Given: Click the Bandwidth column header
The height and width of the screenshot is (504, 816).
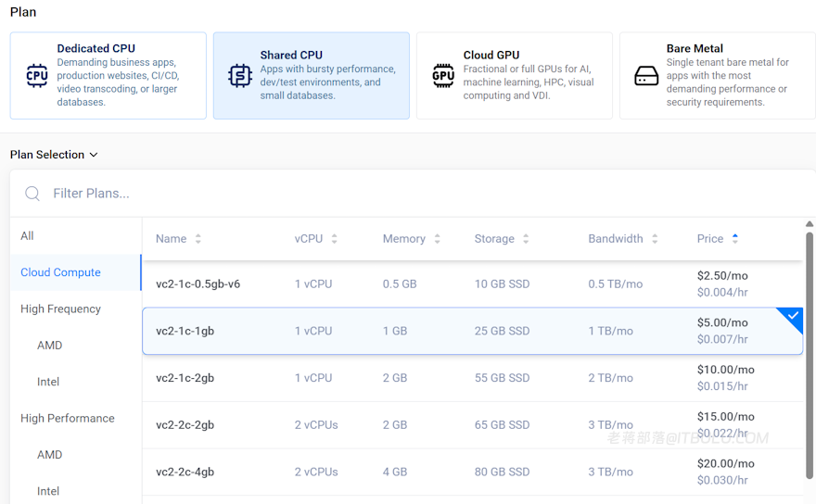Looking at the screenshot, I should tap(616, 239).
